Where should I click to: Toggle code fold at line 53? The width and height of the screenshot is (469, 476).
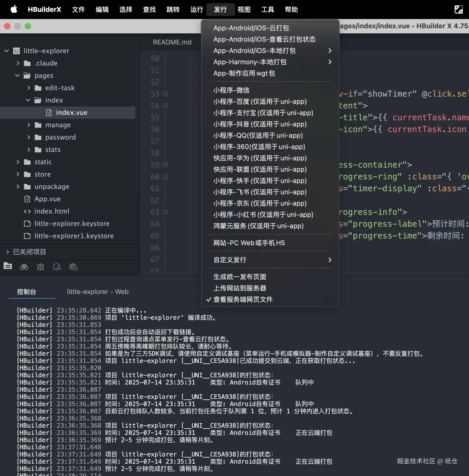click(165, 94)
